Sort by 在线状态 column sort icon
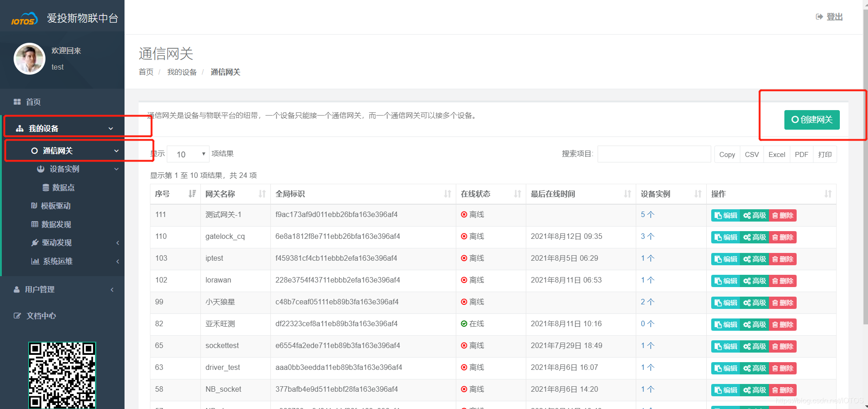 coord(517,194)
